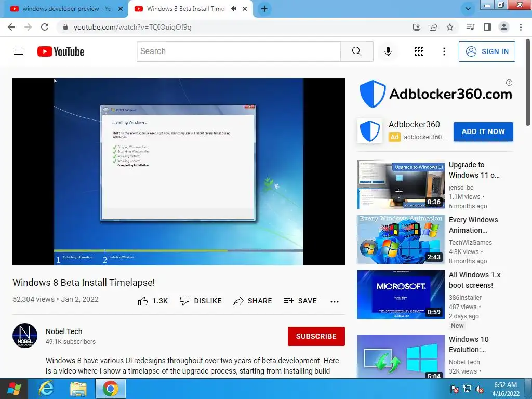This screenshot has width=532, height=399.
Task: Expand the tab search dropdown arrow
Action: click(x=468, y=9)
